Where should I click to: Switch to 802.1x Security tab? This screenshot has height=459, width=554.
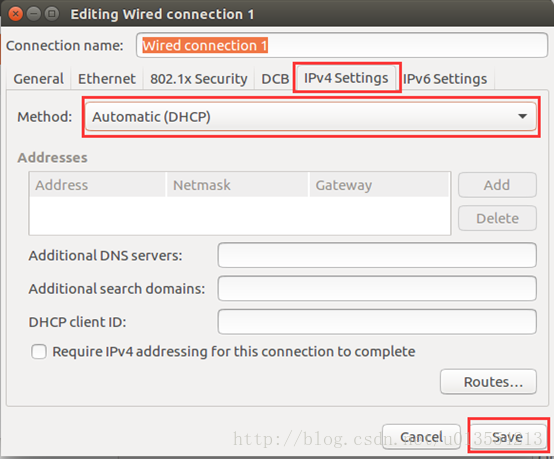click(x=199, y=78)
